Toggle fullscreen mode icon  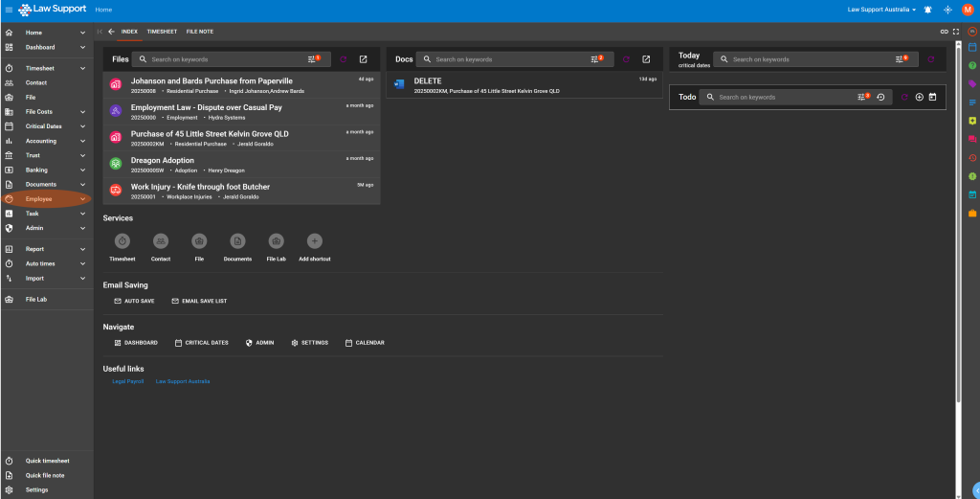click(955, 32)
